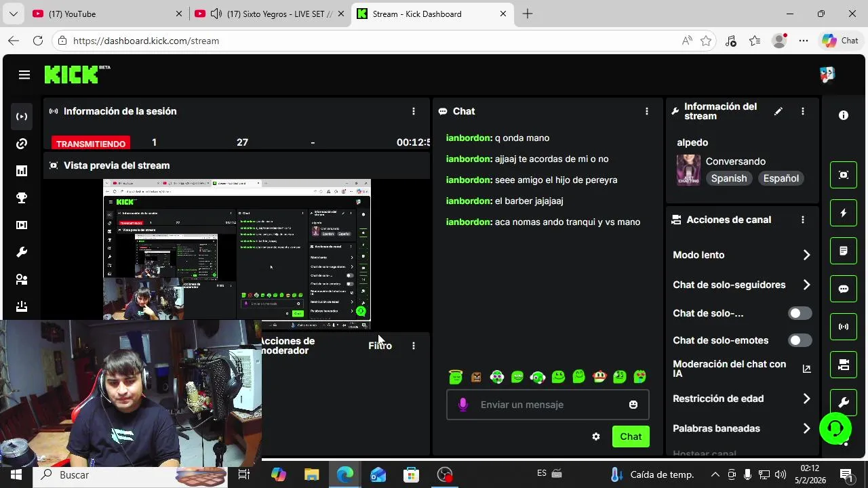Toggle the stream preview widget on right rail

pyautogui.click(x=844, y=175)
